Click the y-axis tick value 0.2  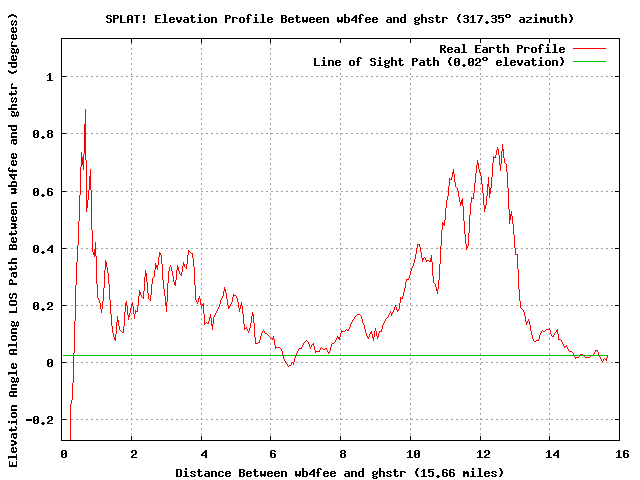(43, 306)
